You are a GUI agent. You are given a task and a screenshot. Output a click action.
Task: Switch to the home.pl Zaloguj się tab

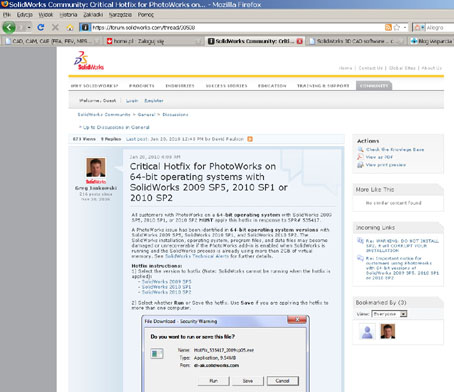[153, 41]
